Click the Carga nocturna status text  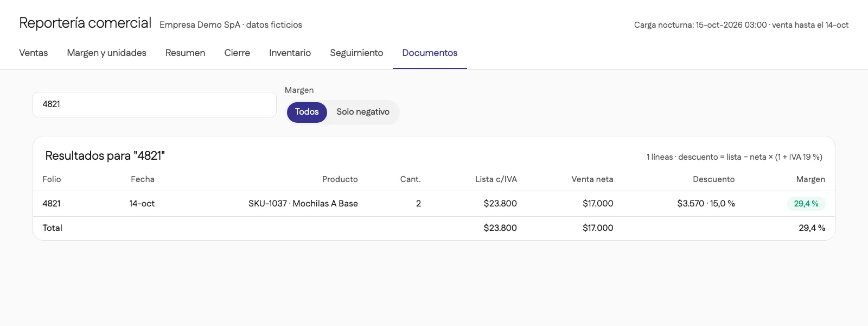click(741, 25)
